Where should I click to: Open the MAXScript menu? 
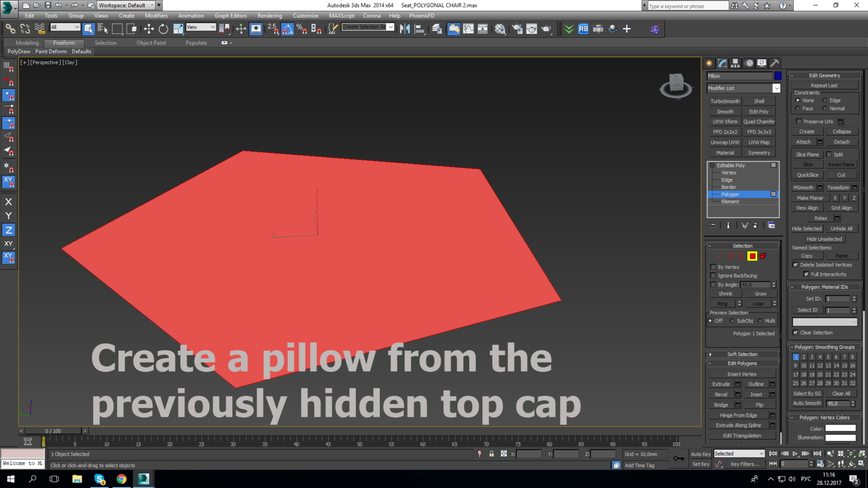(x=341, y=16)
